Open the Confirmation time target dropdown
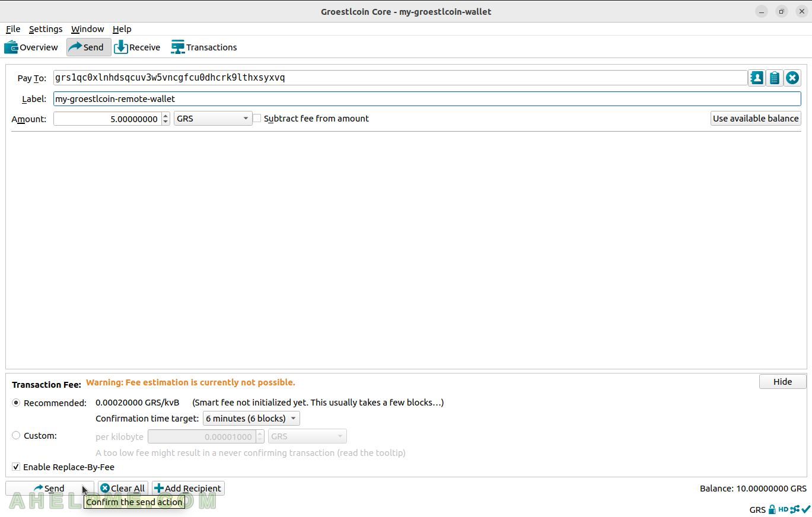Viewport: 812px width, 517px height. 251,419
